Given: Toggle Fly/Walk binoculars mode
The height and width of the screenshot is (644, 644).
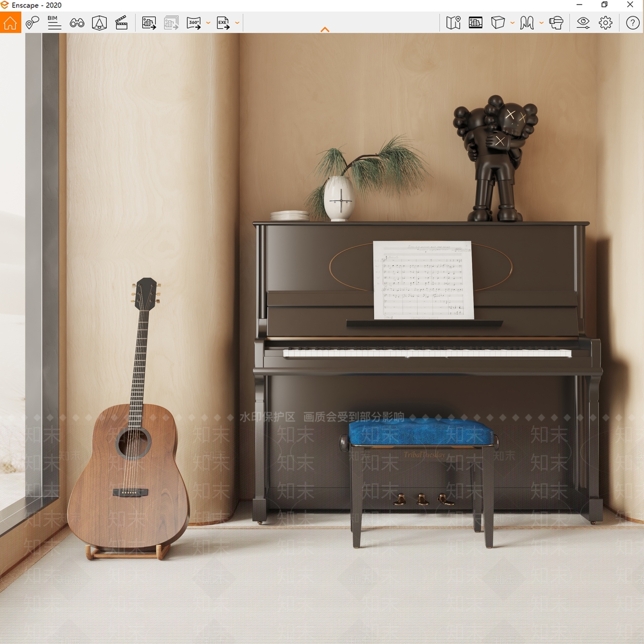Looking at the screenshot, I should pos(77,23).
